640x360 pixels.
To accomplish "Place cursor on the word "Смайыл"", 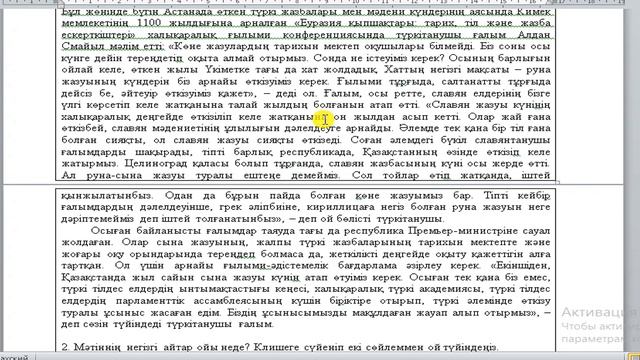I will [x=78, y=46].
